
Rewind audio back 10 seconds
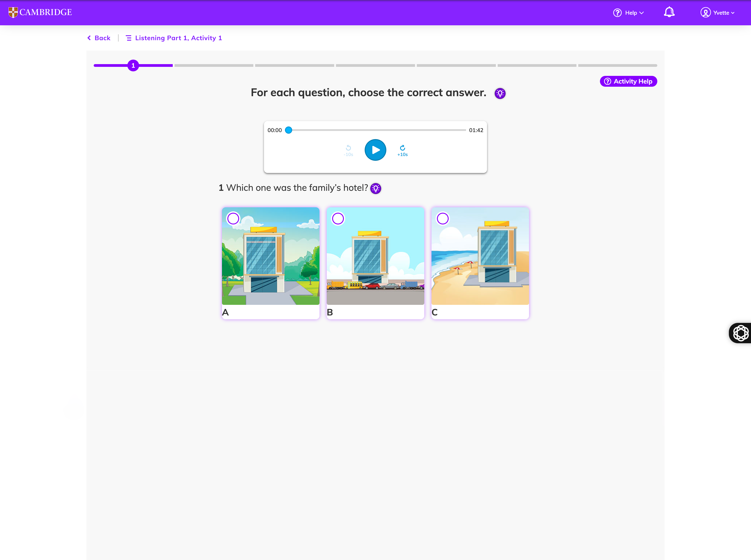click(348, 150)
